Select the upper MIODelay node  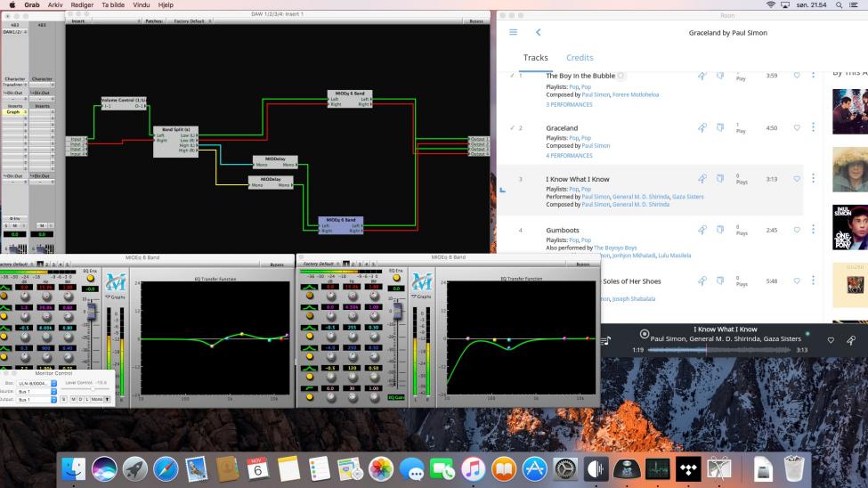tap(275, 162)
